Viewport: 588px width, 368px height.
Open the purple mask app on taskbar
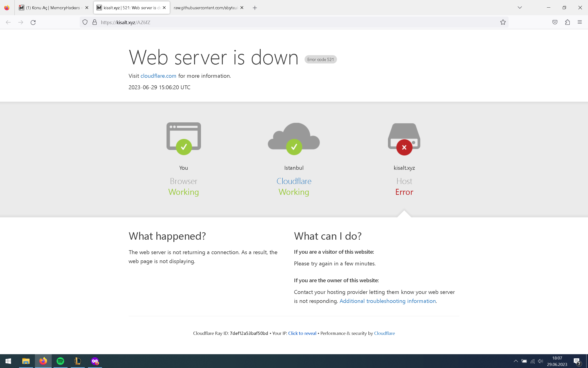pyautogui.click(x=95, y=361)
